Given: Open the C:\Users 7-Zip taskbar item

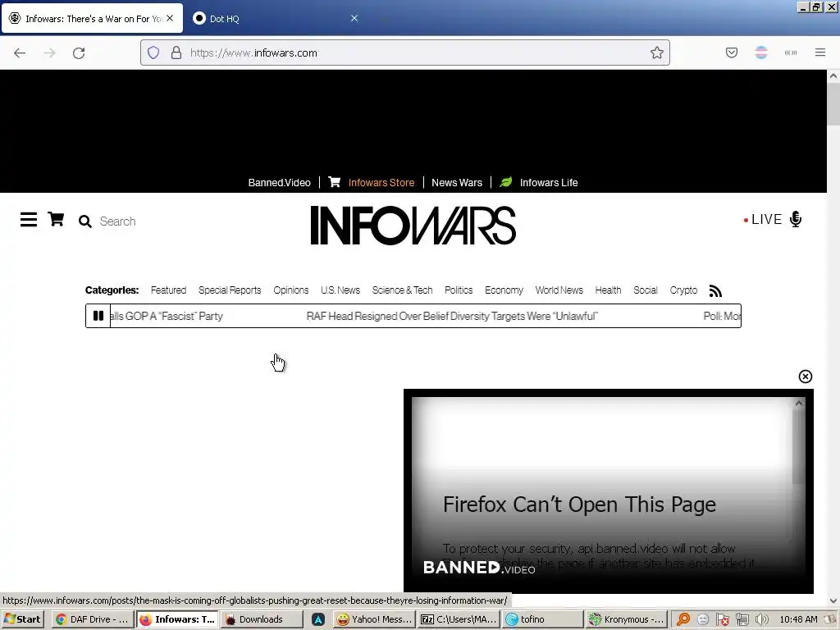Looking at the screenshot, I should [458, 619].
